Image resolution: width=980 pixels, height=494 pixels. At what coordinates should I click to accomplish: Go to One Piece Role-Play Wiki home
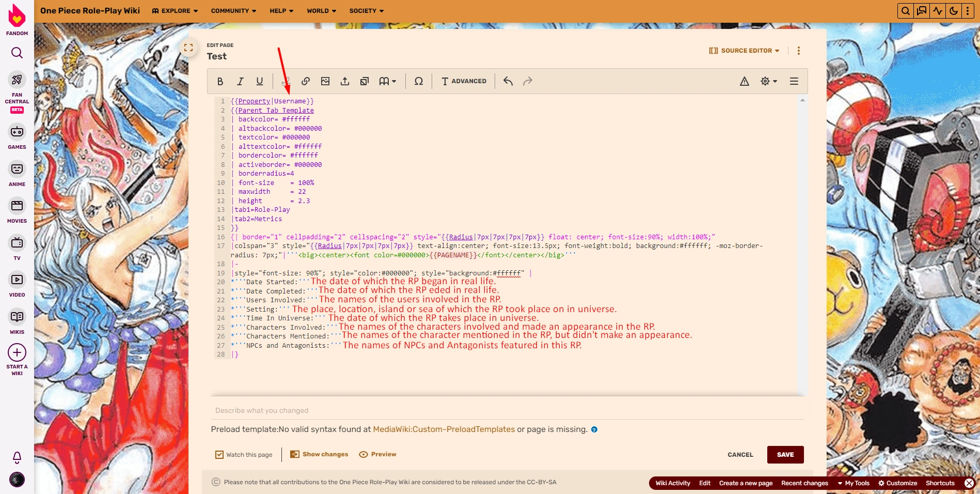point(90,11)
